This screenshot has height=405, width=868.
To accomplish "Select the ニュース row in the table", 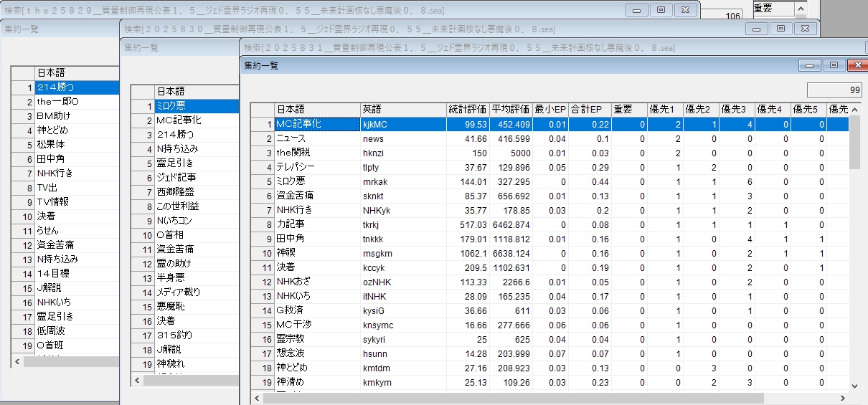I will coord(316,138).
